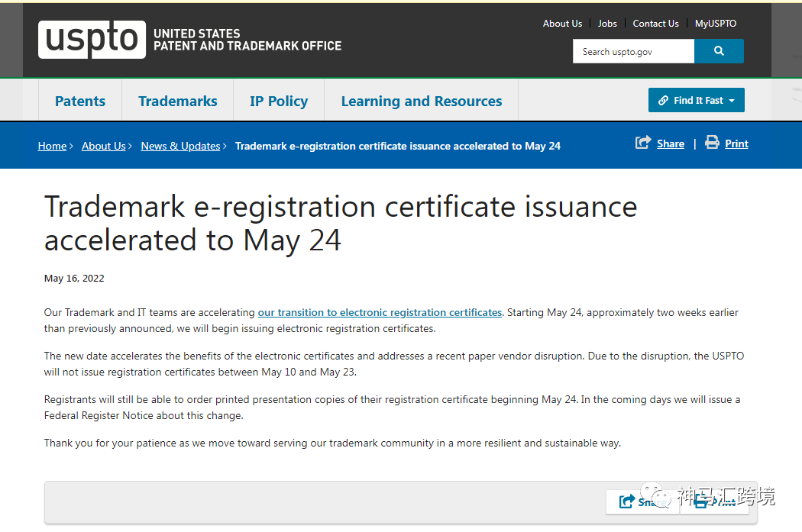The image size is (802, 532).
Task: Open the electronic registration certificates transition link
Action: [380, 312]
